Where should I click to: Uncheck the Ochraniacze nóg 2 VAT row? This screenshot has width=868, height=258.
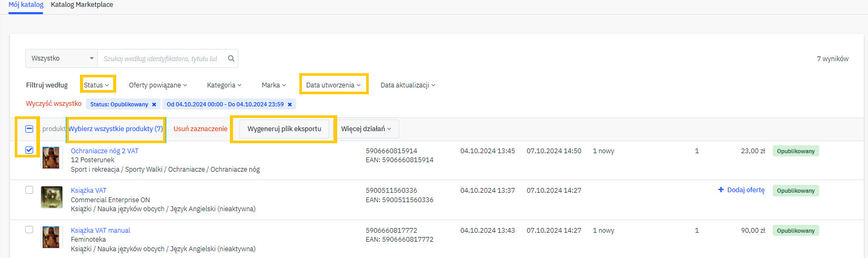coord(29,150)
